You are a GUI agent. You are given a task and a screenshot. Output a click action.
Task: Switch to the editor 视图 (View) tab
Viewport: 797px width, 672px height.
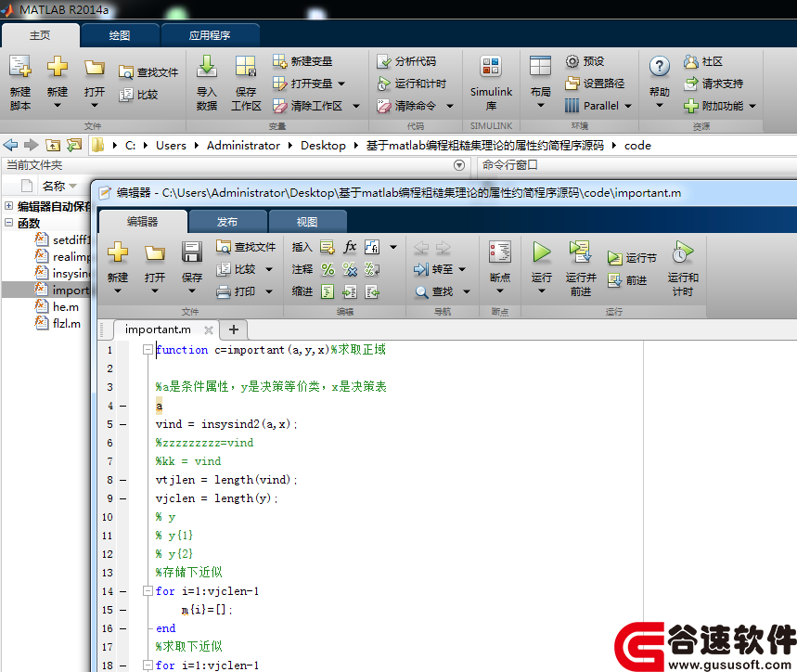[x=307, y=222]
